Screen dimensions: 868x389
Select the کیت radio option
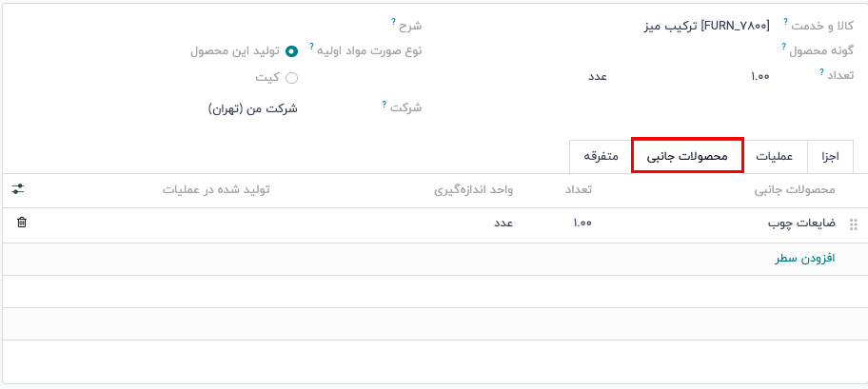291,78
